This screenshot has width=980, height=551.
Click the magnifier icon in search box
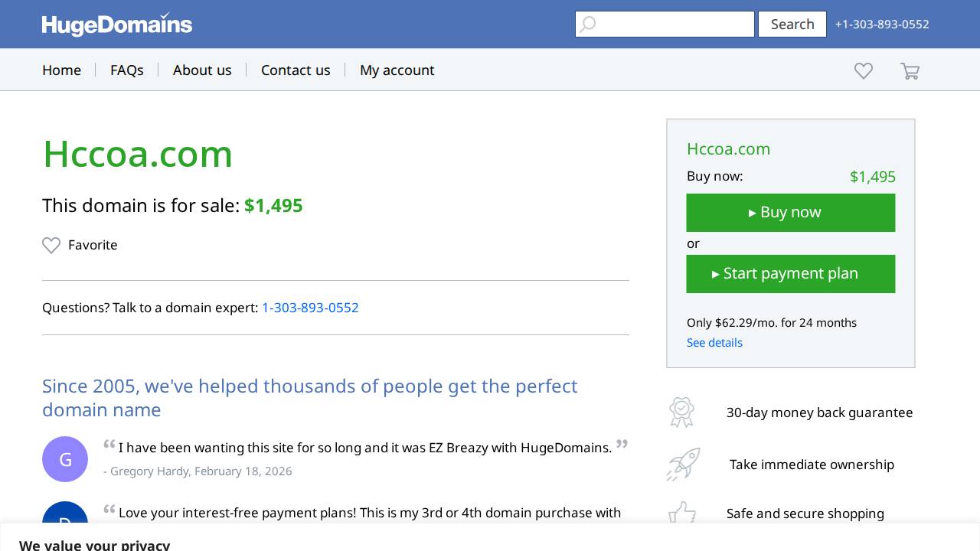(587, 24)
